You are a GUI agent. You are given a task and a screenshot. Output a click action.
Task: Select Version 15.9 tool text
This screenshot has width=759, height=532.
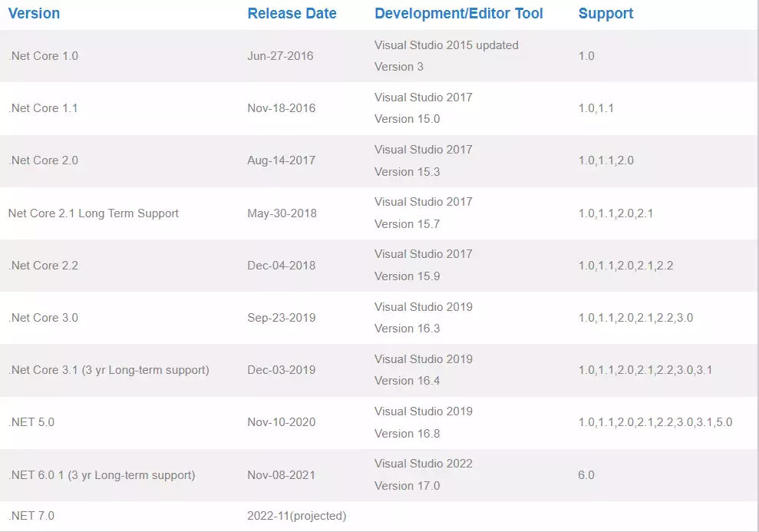(x=407, y=276)
